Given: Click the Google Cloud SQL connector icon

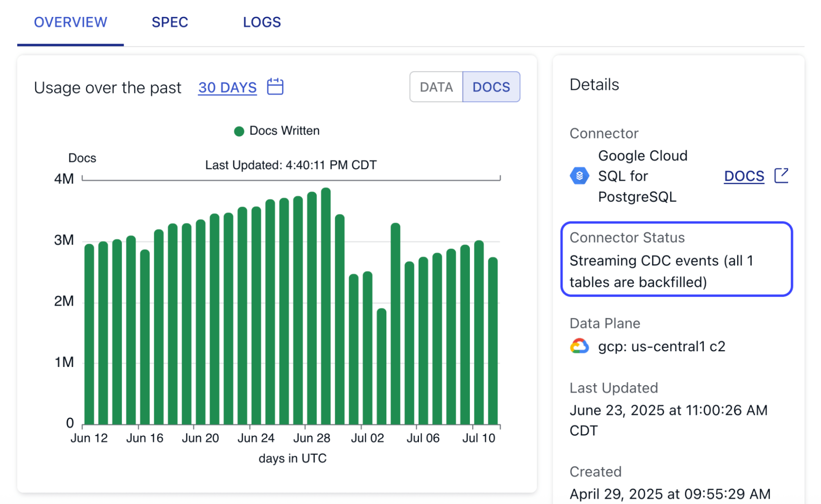Looking at the screenshot, I should (x=579, y=176).
